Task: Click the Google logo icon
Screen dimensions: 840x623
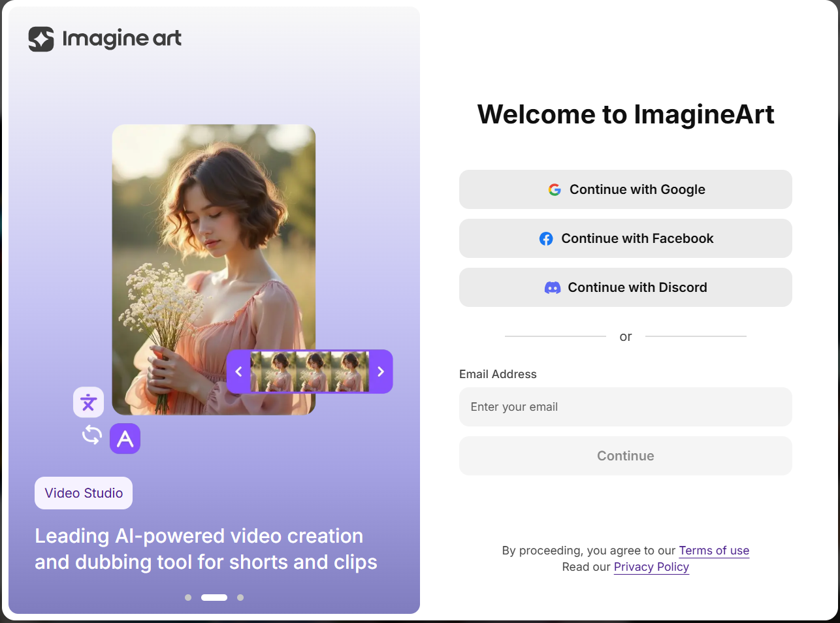Action: pyautogui.click(x=555, y=189)
